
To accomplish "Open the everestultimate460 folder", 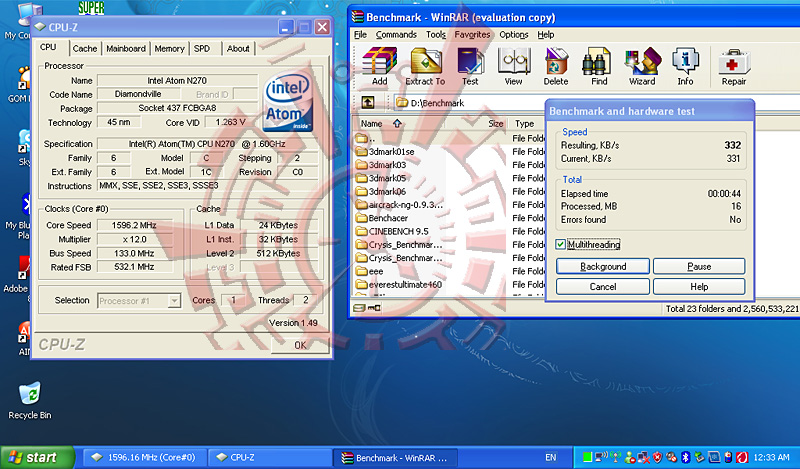I will click(399, 284).
